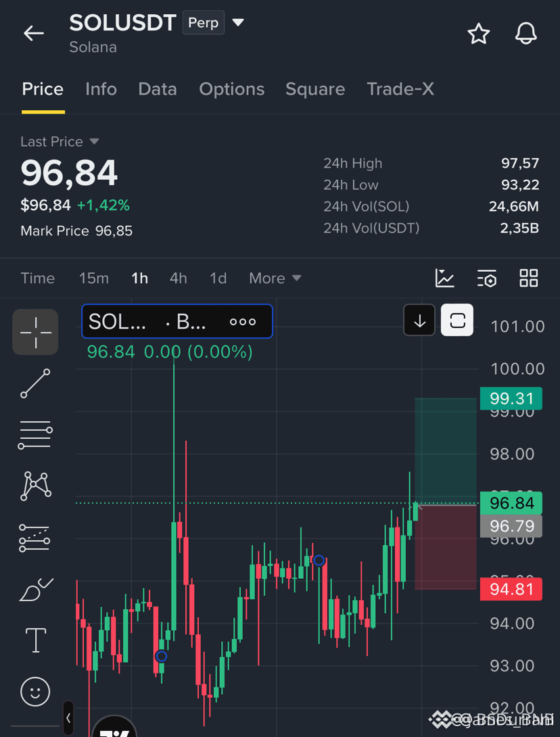This screenshot has width=560, height=737.
Task: Select the XABCD pattern tool
Action: click(x=35, y=486)
